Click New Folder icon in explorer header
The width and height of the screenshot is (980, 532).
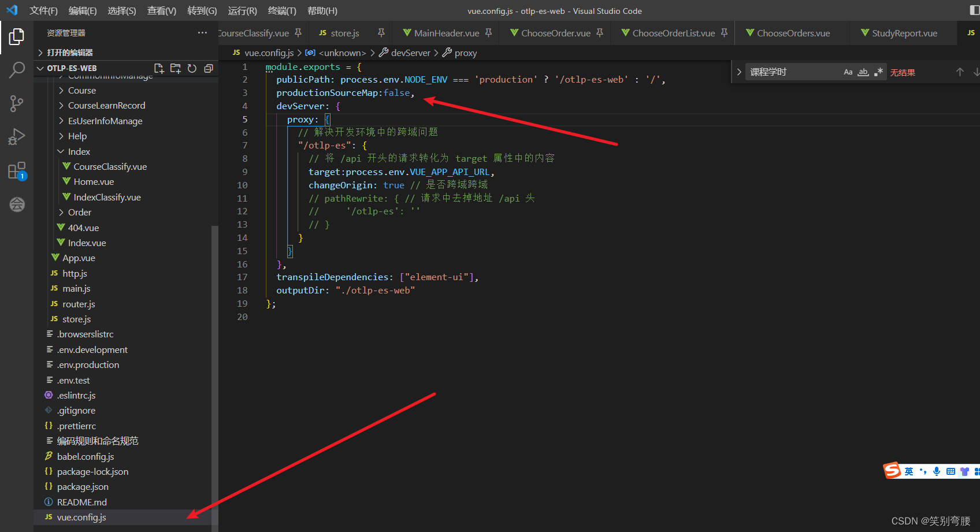176,68
